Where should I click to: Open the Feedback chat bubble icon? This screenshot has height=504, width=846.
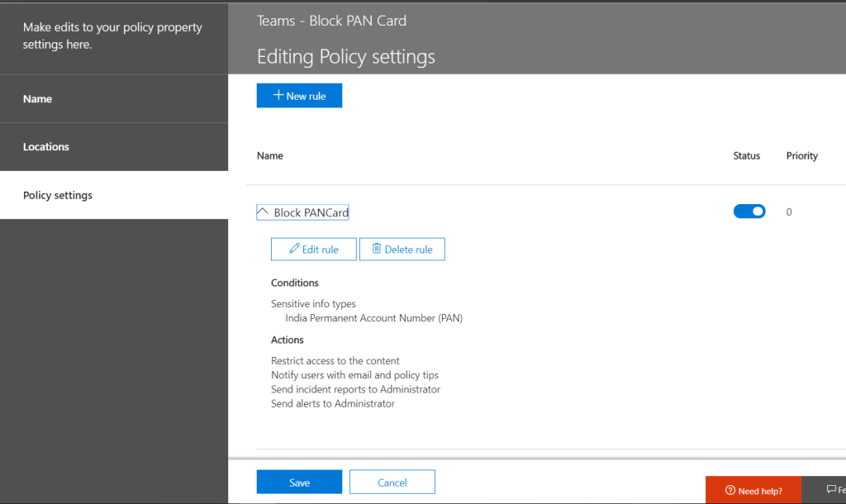(x=831, y=490)
